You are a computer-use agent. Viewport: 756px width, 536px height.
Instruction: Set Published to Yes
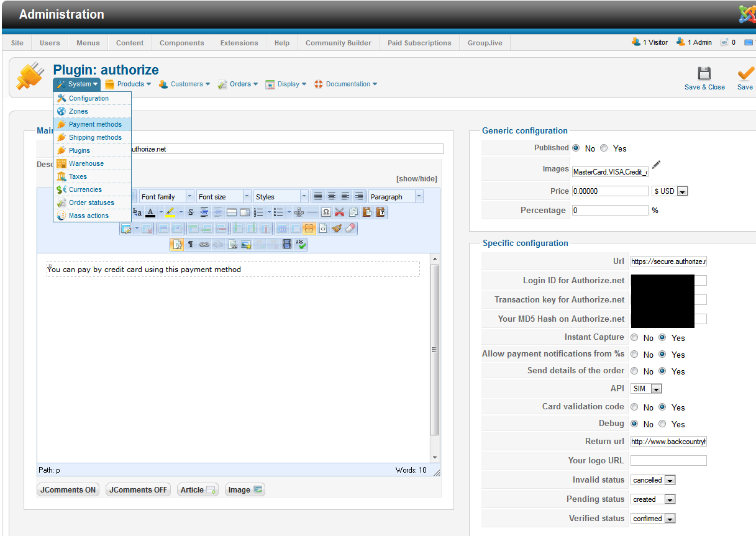click(x=604, y=148)
